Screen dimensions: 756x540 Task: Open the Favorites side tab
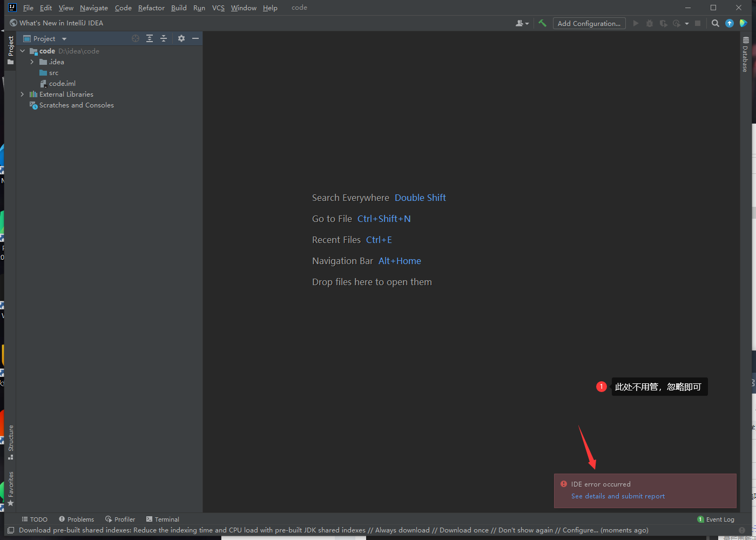tap(10, 489)
